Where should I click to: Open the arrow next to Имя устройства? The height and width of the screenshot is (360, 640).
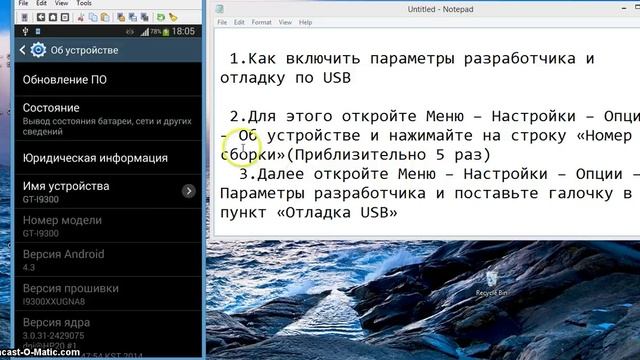coord(189,191)
